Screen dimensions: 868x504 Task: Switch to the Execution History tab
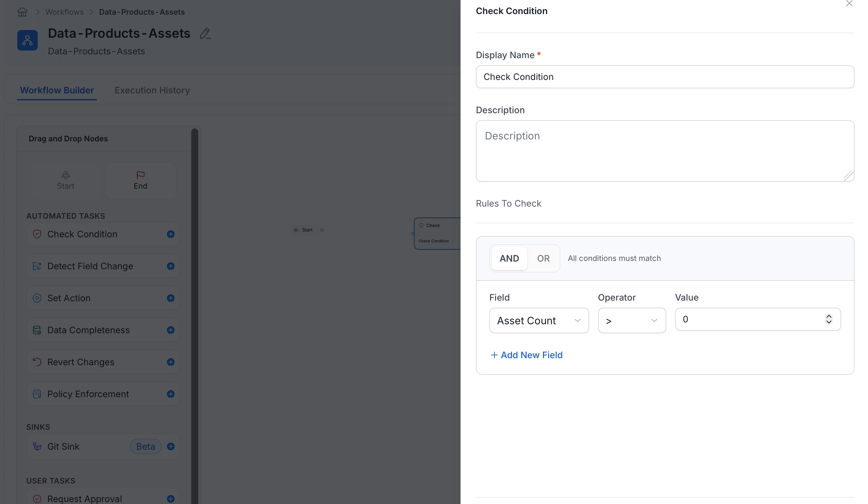click(152, 90)
